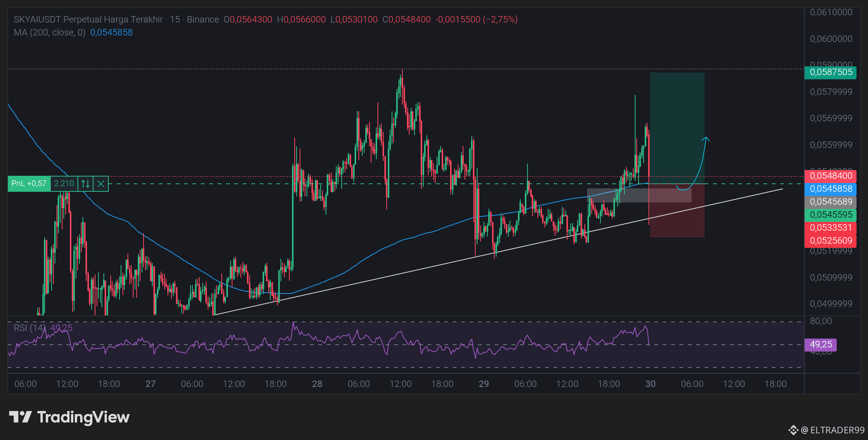Click date 28 on the time axis
Screen dimensions: 868x440
coord(317,384)
